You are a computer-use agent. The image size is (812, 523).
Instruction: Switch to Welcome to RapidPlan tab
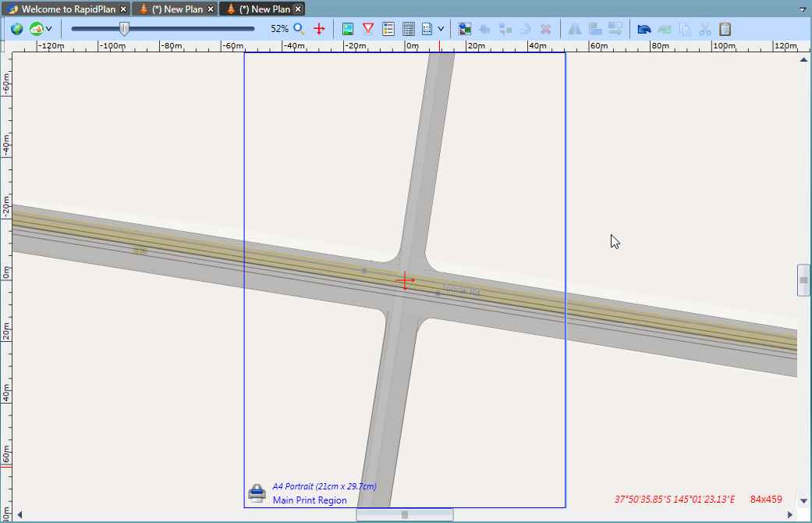pos(67,9)
